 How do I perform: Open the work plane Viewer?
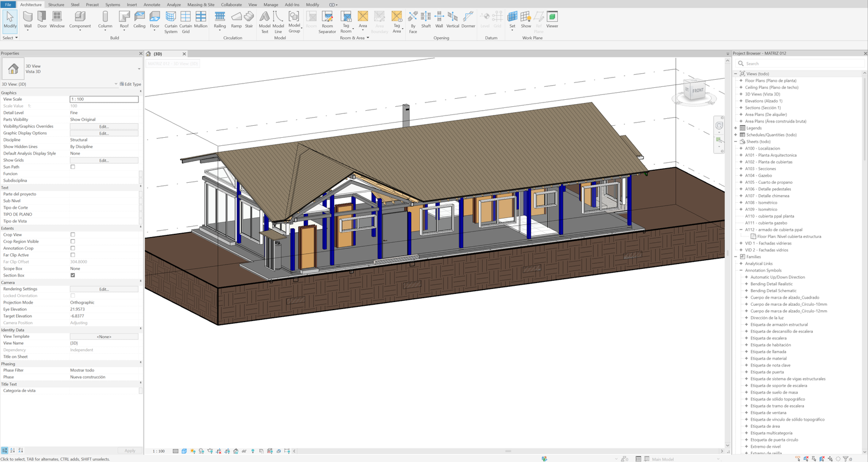point(552,20)
